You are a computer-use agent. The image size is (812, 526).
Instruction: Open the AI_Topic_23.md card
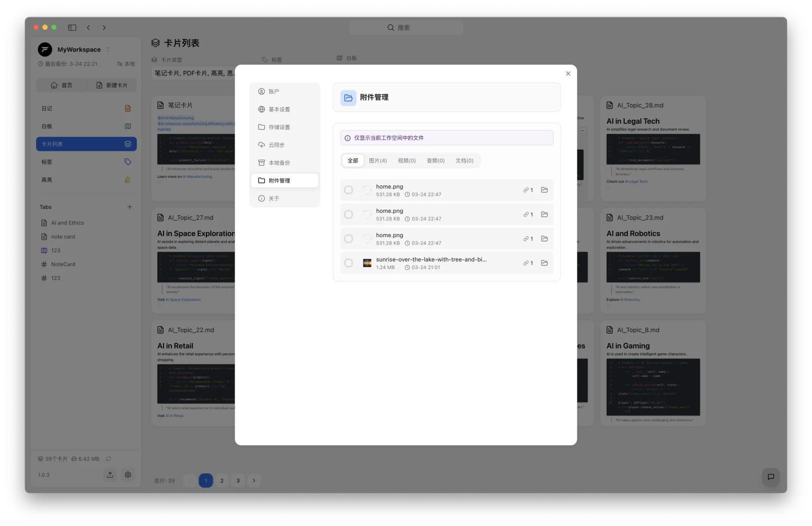click(x=653, y=261)
